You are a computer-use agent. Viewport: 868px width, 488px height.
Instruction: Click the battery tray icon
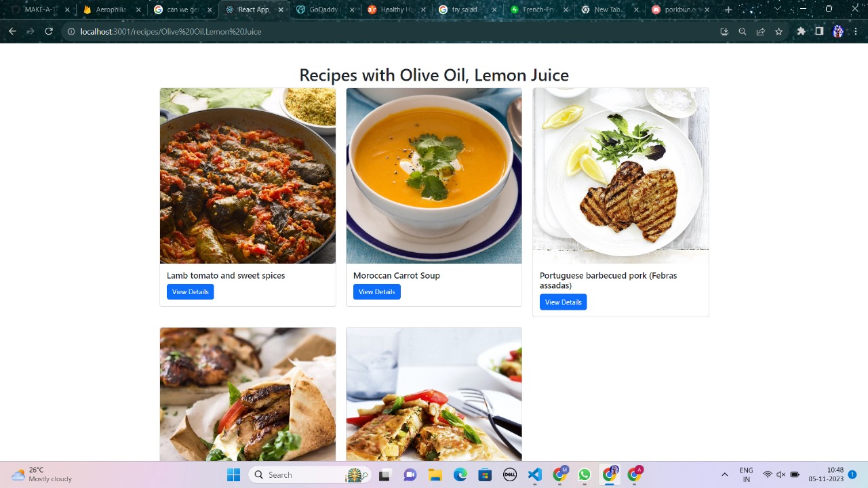coord(795,474)
